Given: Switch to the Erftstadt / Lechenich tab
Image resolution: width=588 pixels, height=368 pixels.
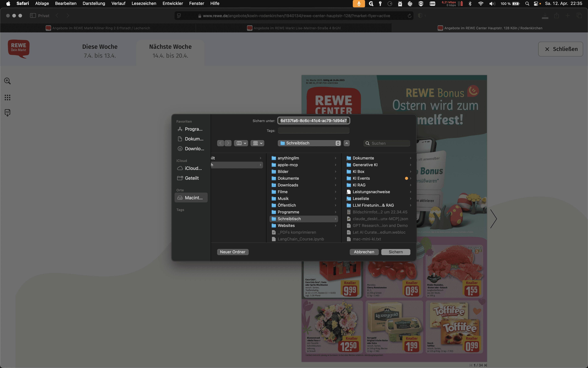Looking at the screenshot, I should 98,28.
